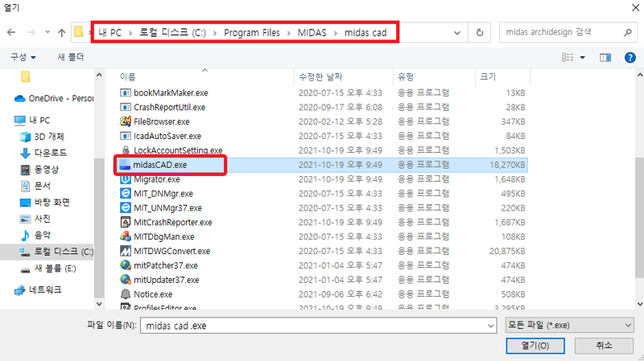This screenshot has width=644, height=361.
Task: Open 사진 folder in sidebar
Action: click(35, 219)
